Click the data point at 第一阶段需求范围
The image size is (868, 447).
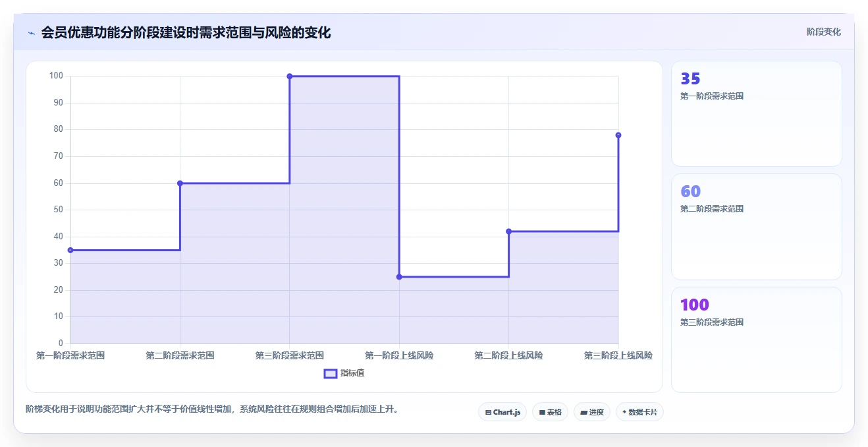coord(70,250)
